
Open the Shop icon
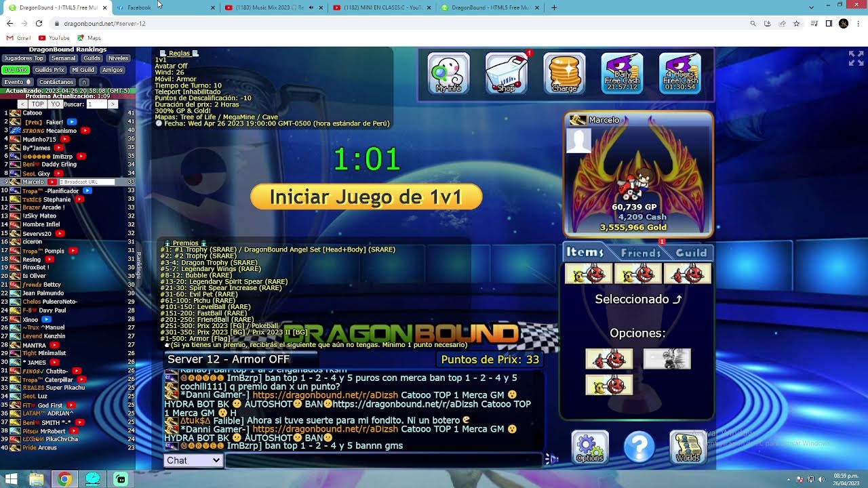click(x=507, y=73)
